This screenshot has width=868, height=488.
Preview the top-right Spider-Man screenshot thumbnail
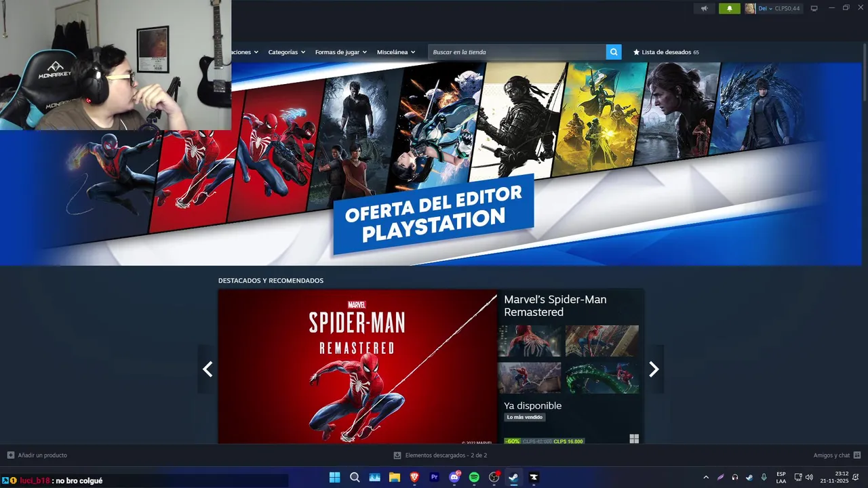point(602,341)
